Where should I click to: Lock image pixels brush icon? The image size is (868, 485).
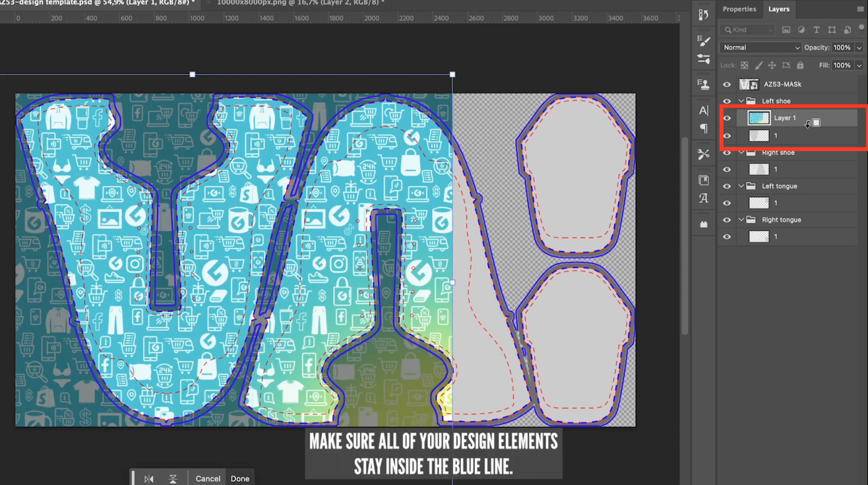[x=758, y=65]
